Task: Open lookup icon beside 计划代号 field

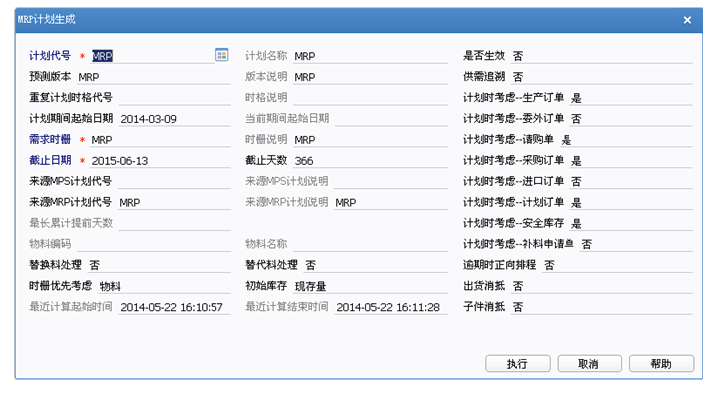Action: 222,55
